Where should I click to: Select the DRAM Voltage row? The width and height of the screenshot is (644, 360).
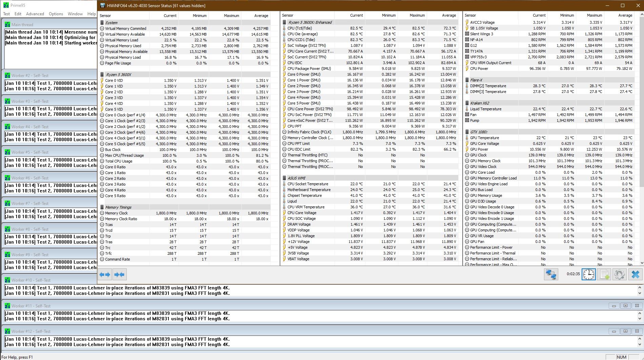tap(370, 224)
